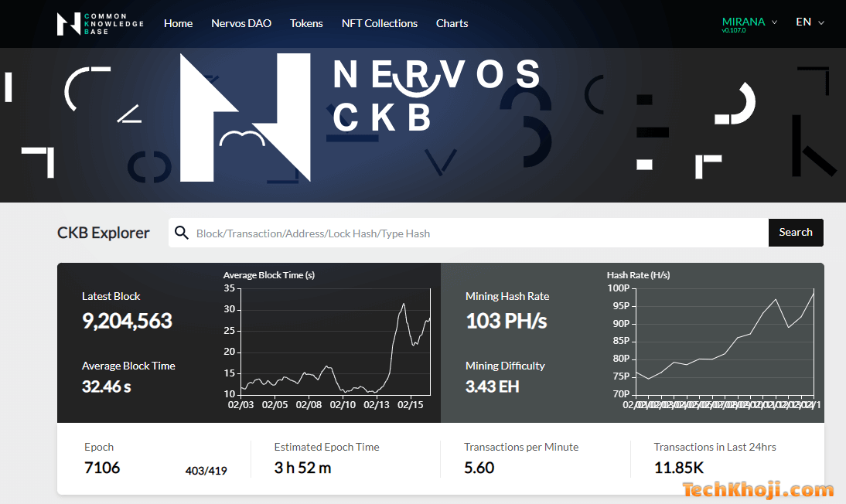Click the epoch progress 403/419
Image resolution: width=846 pixels, height=504 pixels.
pos(206,471)
